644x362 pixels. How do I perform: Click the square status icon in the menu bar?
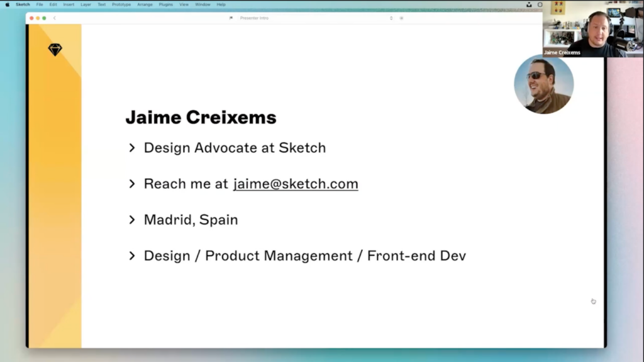click(x=540, y=4)
